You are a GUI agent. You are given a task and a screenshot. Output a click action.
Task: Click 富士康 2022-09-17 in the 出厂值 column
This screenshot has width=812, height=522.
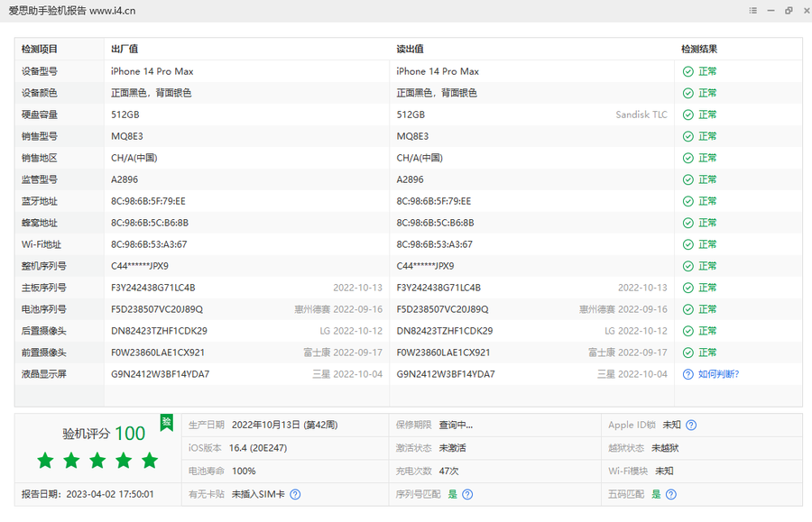coord(343,353)
